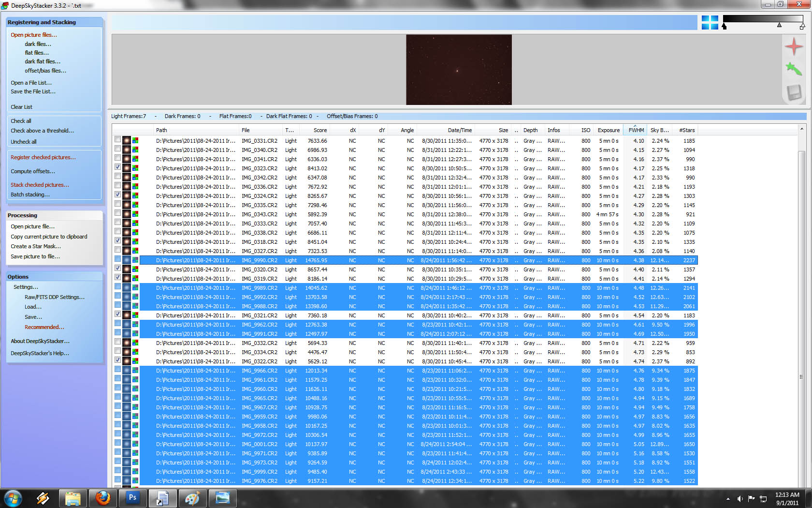This screenshot has width=812, height=508.
Task: Add dark files link
Action: click(x=38, y=44)
